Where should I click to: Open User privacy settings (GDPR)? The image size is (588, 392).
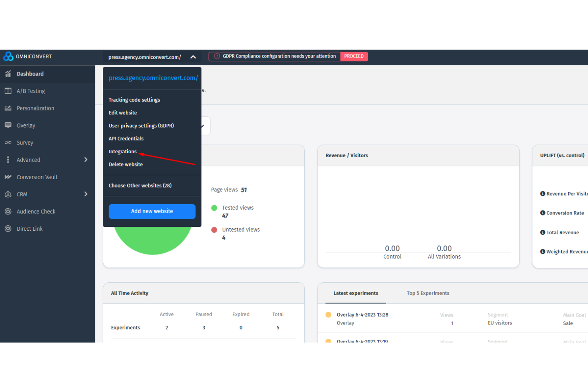[x=141, y=126]
